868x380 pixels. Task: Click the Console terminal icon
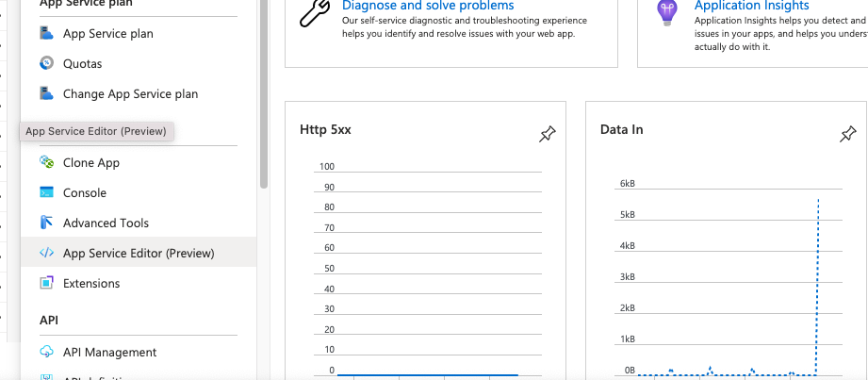tap(46, 192)
